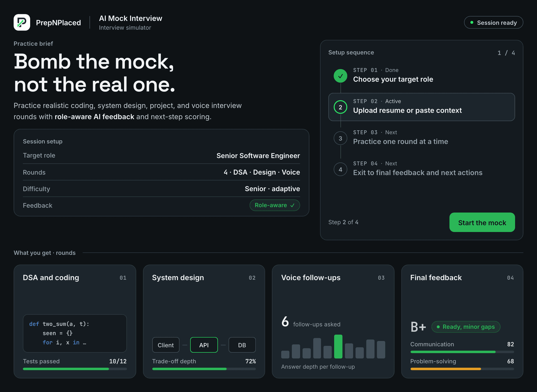Click the 10/12 tests passed value
This screenshot has height=392, width=537.
pos(118,361)
